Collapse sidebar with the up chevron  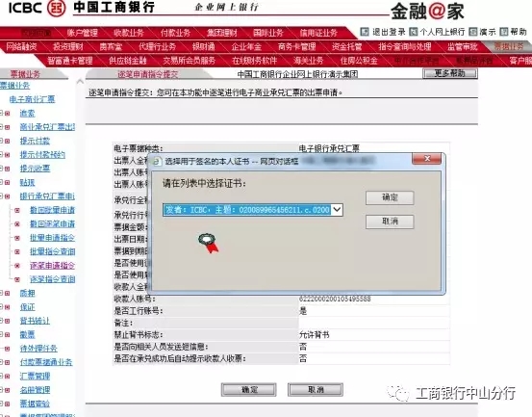coord(80,82)
